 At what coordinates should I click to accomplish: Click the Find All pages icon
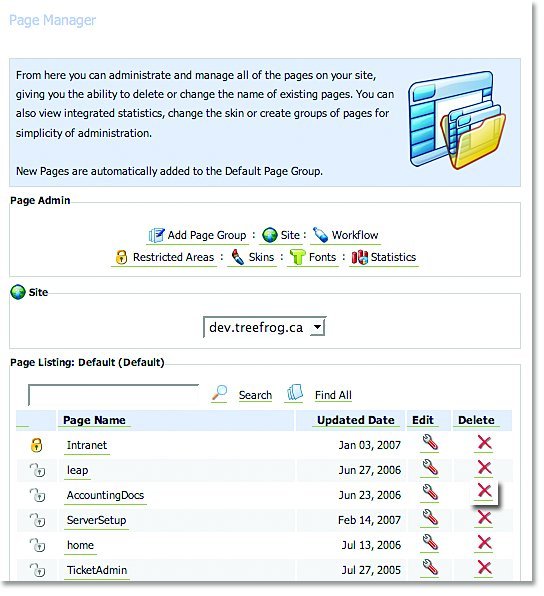pyautogui.click(x=295, y=393)
